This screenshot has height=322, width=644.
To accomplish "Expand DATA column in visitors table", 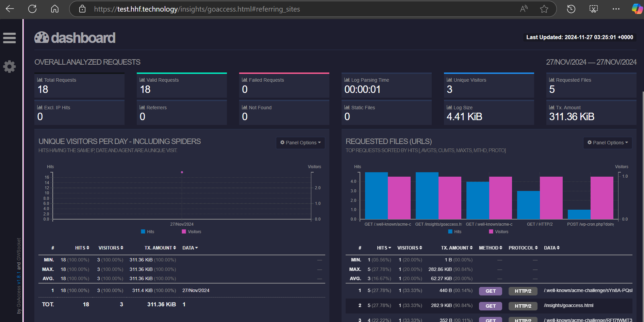I will click(x=190, y=248).
